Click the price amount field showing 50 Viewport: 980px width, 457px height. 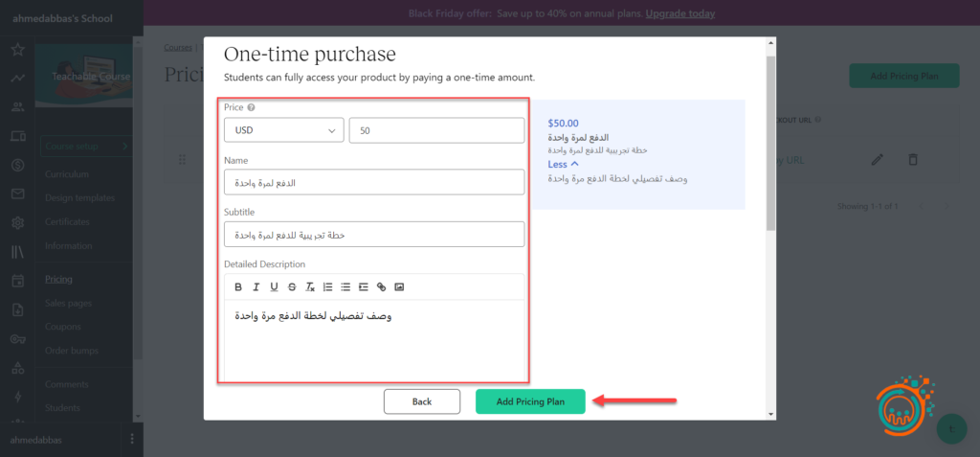point(436,130)
